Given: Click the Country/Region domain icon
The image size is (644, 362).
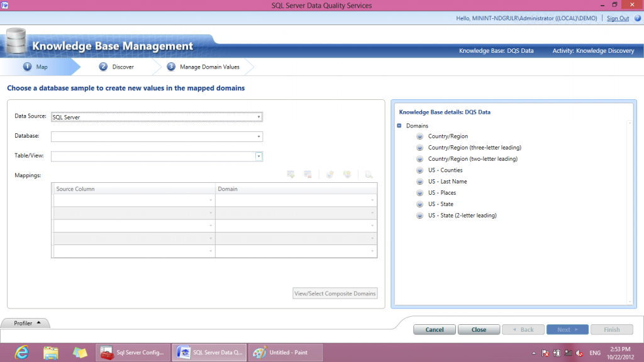Looking at the screenshot, I should [419, 136].
